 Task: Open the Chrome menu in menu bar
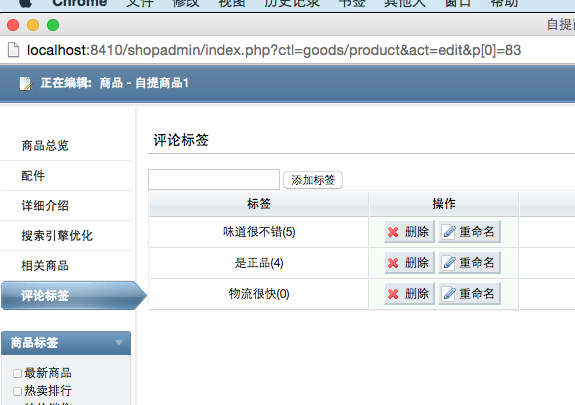click(80, 3)
